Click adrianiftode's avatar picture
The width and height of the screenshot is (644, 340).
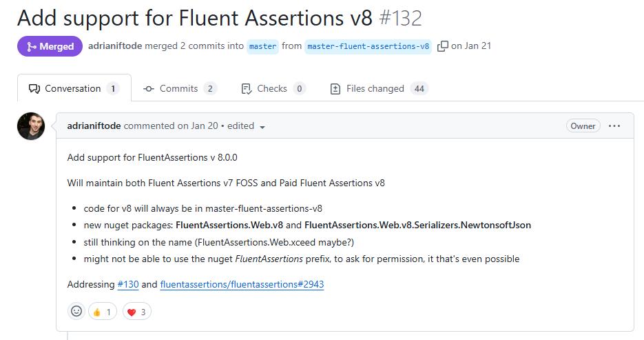click(x=31, y=126)
